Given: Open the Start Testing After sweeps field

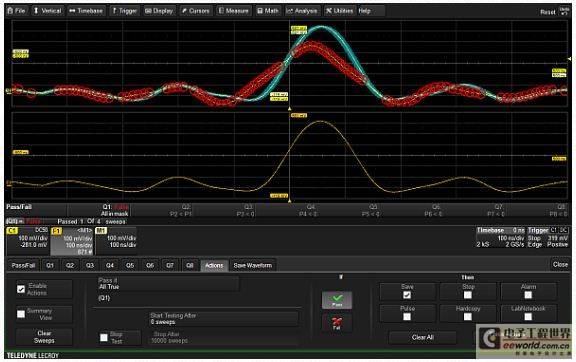Looking at the screenshot, I should [224, 319].
